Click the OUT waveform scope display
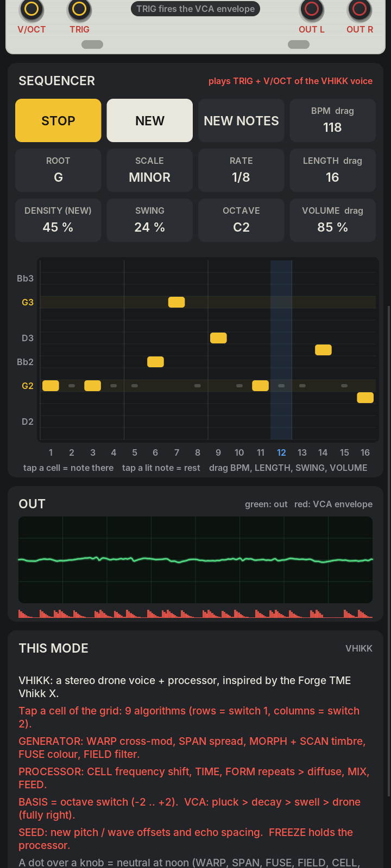 click(195, 560)
